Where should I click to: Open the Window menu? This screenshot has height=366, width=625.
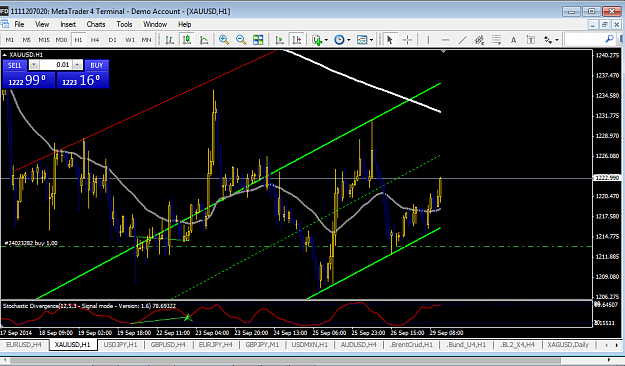coord(155,24)
